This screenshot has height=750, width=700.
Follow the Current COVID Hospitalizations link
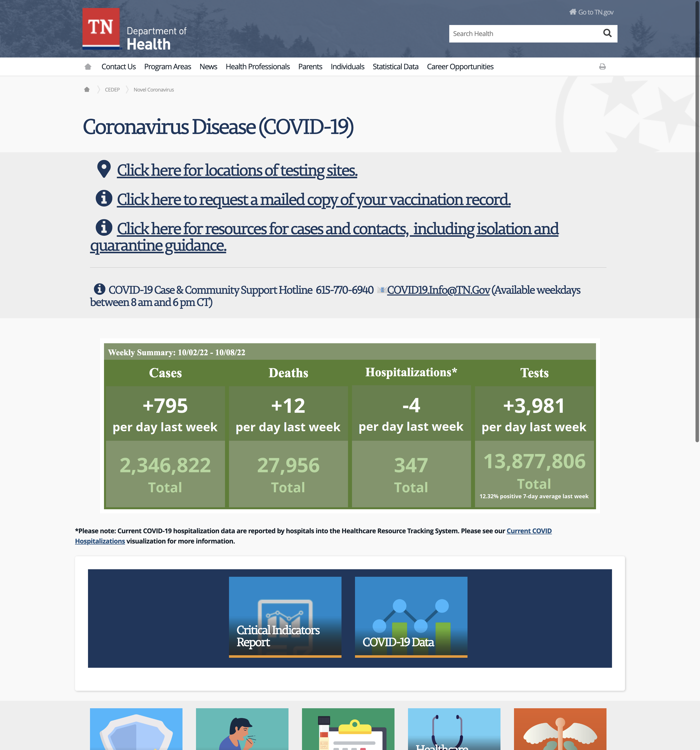[x=529, y=531]
